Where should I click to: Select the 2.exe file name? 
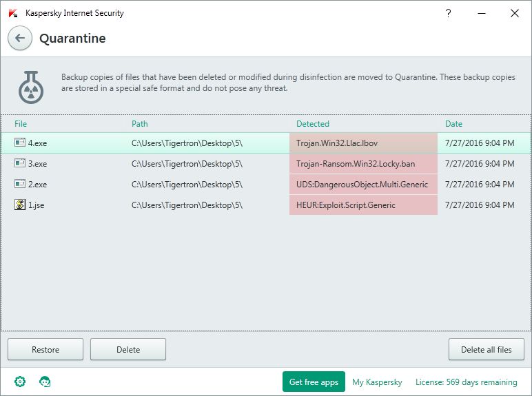pyautogui.click(x=37, y=185)
